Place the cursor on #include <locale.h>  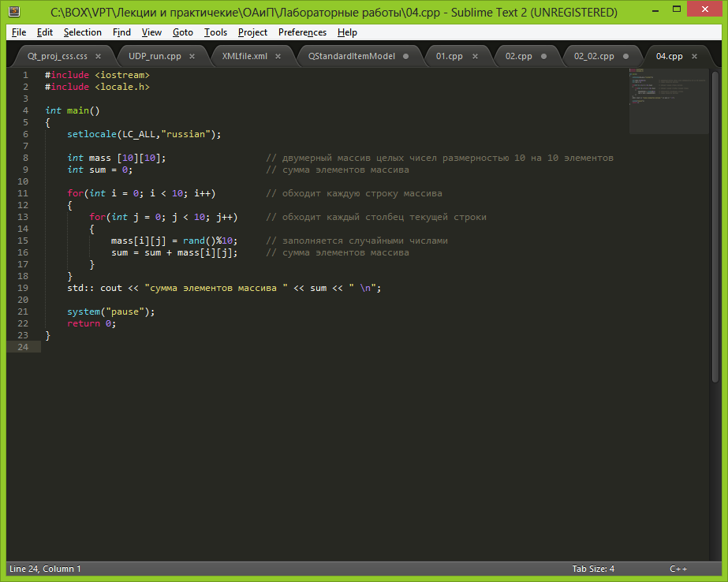pos(97,87)
